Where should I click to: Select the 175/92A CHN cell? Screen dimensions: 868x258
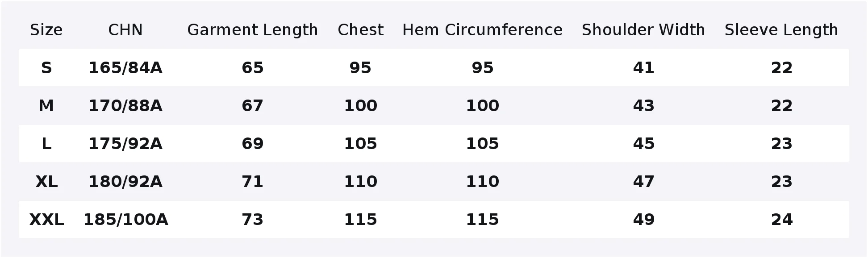point(125,144)
